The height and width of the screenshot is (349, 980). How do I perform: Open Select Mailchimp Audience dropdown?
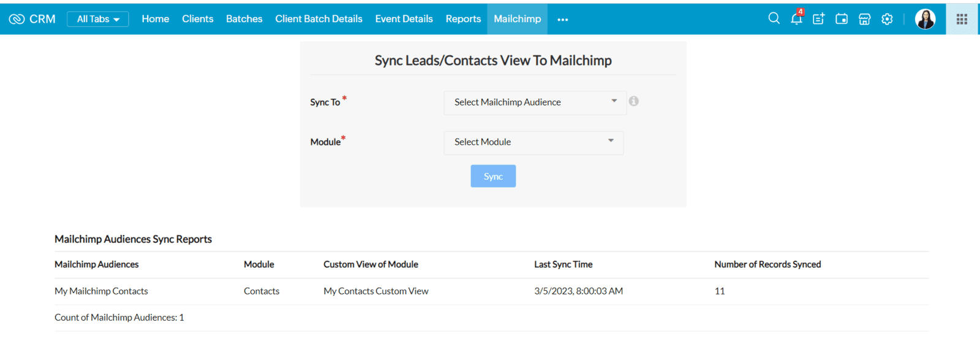535,102
